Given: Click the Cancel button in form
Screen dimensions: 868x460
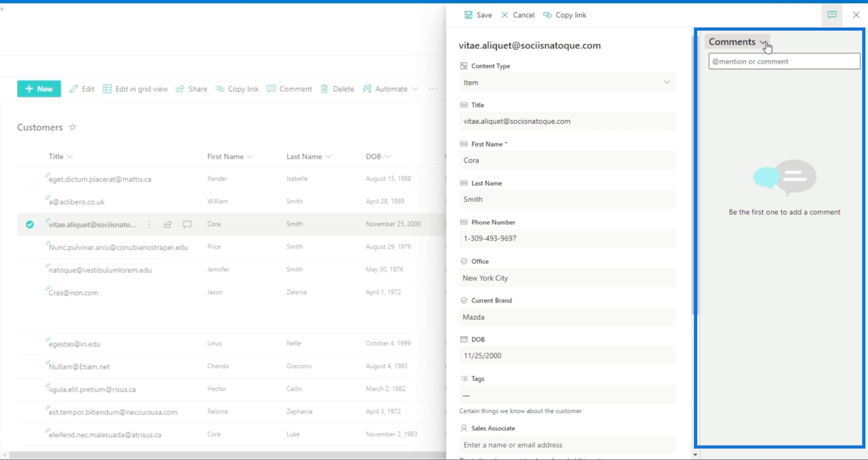Looking at the screenshot, I should 518,15.
